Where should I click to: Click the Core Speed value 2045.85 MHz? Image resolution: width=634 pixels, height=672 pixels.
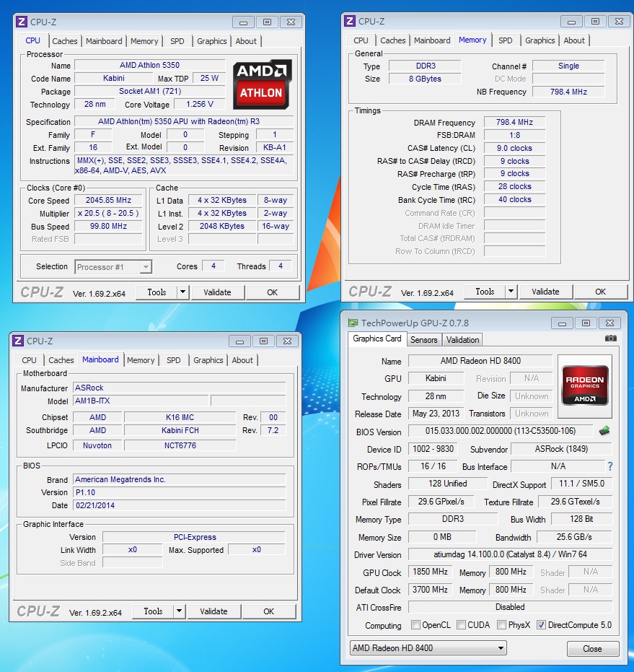click(108, 200)
